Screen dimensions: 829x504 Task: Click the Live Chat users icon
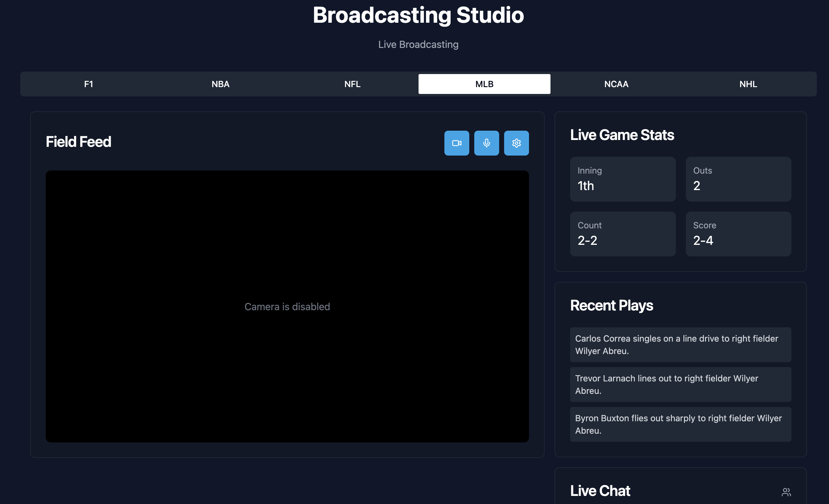786,492
